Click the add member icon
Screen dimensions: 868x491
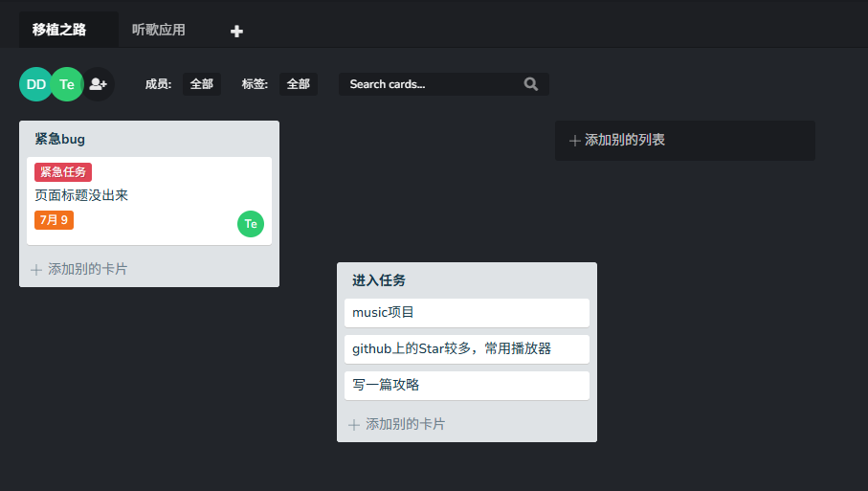tap(99, 84)
